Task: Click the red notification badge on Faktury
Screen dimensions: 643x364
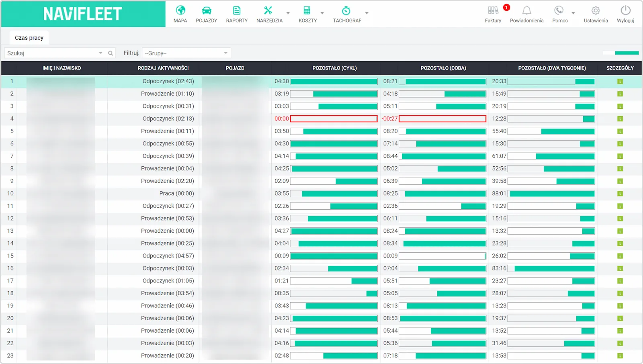Action: [506, 8]
